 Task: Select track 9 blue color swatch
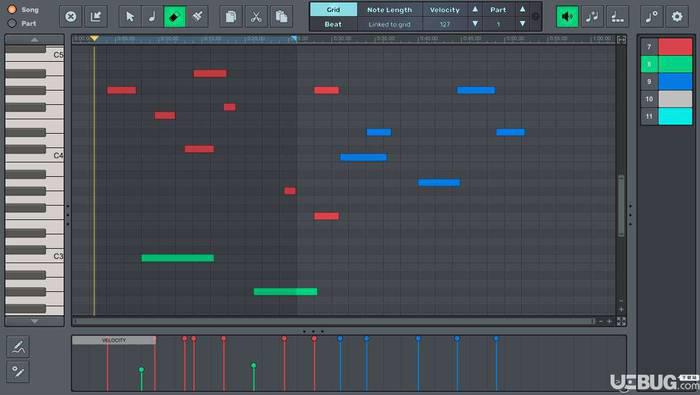(675, 81)
